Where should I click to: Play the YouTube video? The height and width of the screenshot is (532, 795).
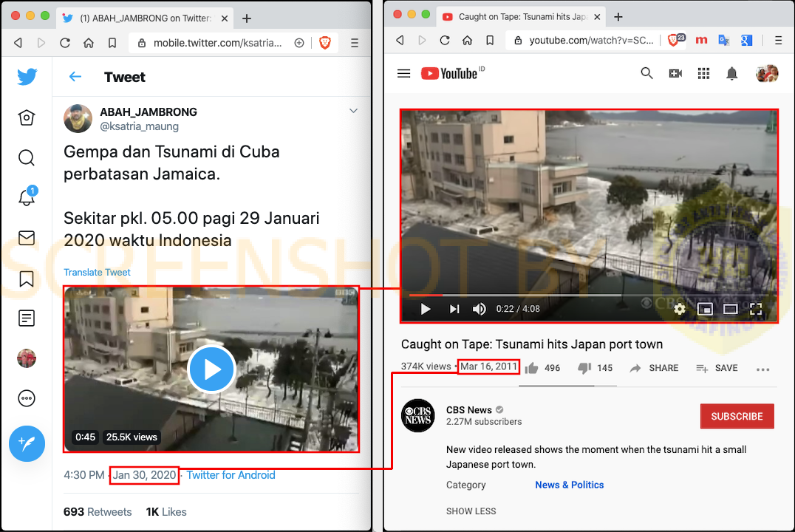426,309
